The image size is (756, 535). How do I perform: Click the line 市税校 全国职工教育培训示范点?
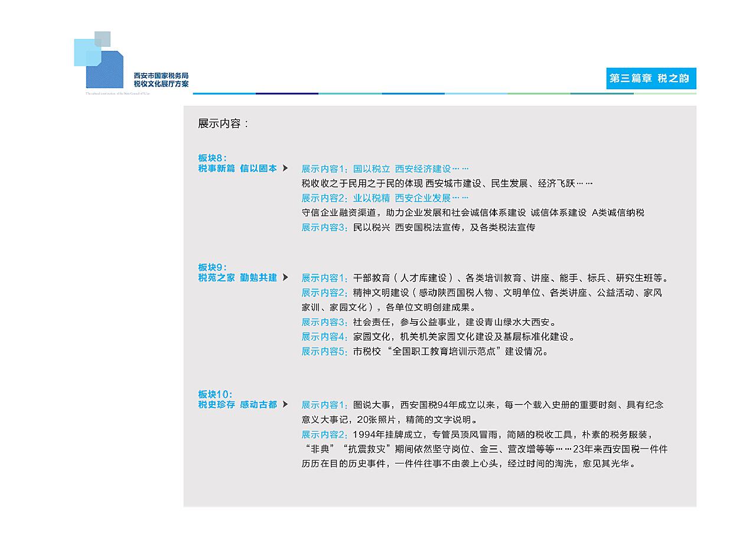[426, 351]
